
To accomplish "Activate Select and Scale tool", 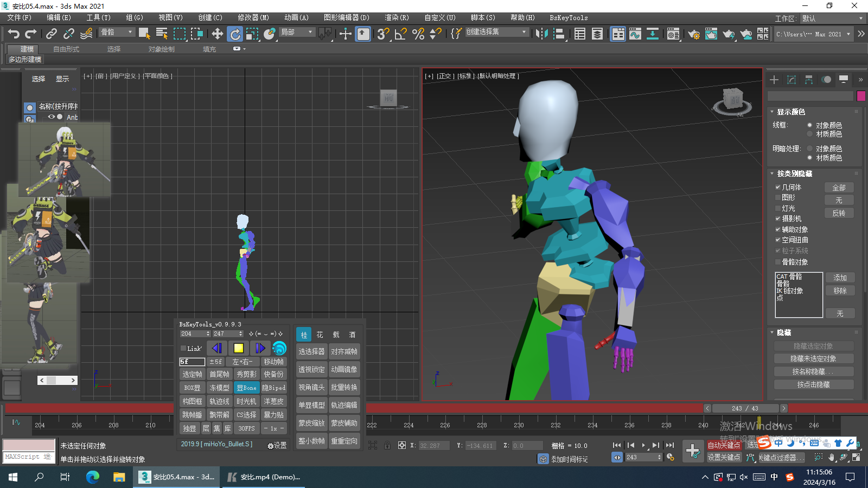I will point(252,34).
